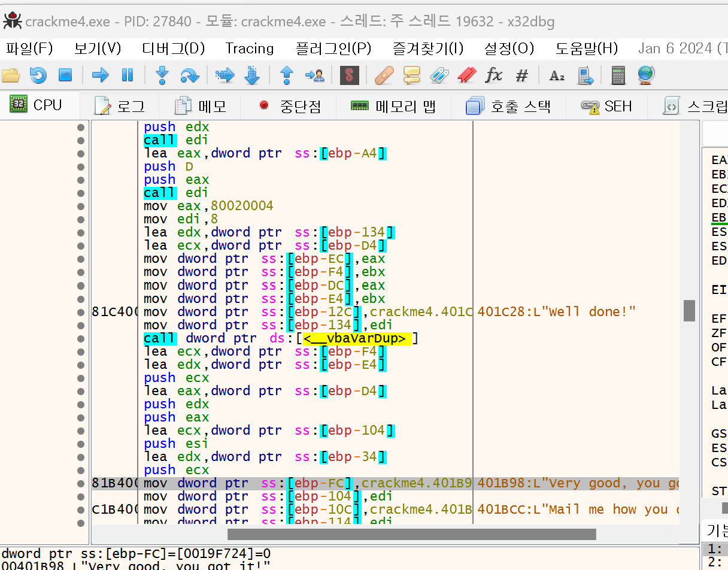Open a file with the folder icon
The height and width of the screenshot is (570, 728).
11,75
